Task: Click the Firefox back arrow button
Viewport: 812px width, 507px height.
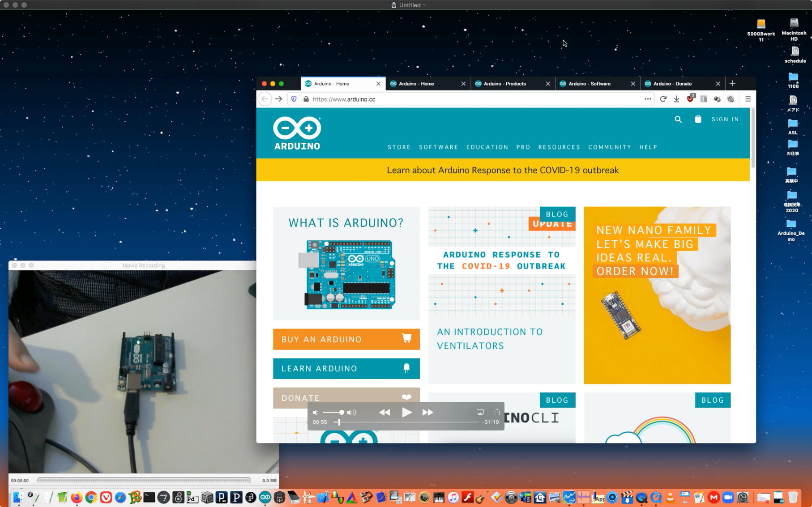Action: tap(265, 99)
